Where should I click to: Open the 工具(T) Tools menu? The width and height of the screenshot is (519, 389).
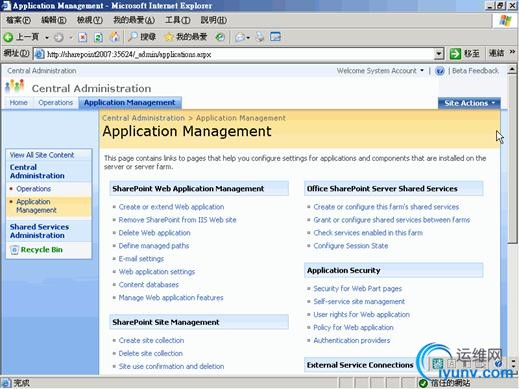(x=178, y=20)
